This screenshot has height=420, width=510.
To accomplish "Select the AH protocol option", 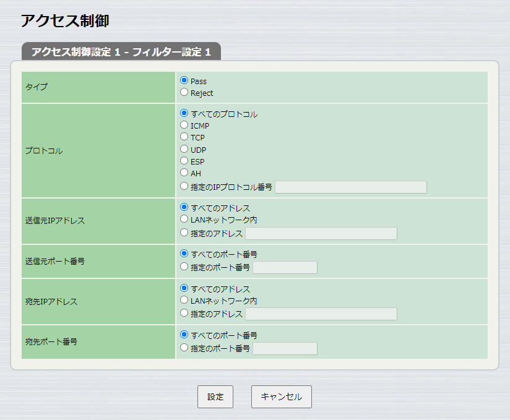I will pos(184,173).
